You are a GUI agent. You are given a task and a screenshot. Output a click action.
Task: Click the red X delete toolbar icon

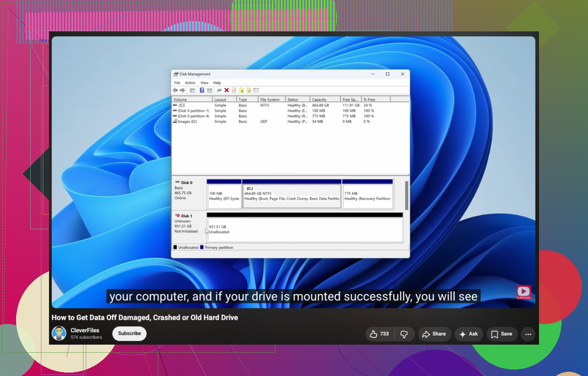pyautogui.click(x=227, y=90)
